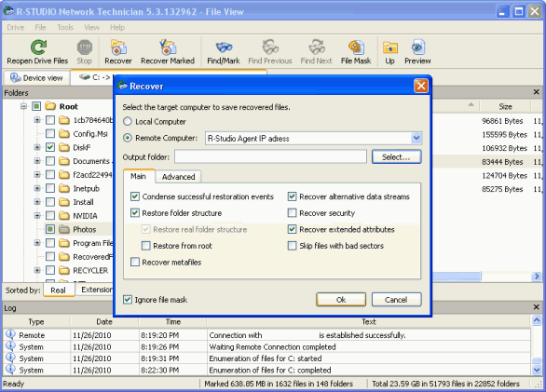The height and width of the screenshot is (392, 546).
Task: Click the Cancel button
Action: pos(396,300)
